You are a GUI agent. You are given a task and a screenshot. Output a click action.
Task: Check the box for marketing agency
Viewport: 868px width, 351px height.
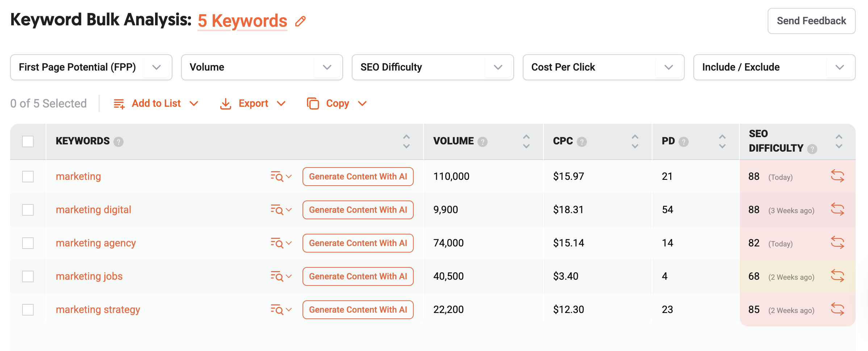pos(28,243)
